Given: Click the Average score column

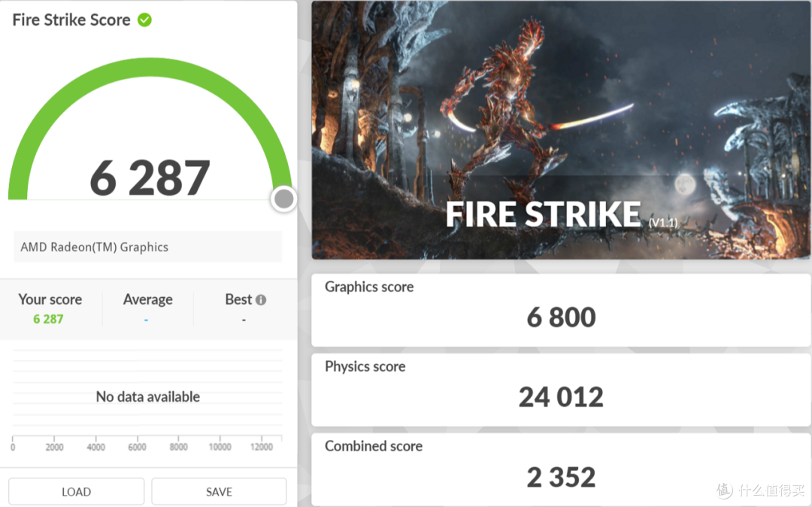Looking at the screenshot, I should click(x=147, y=308).
